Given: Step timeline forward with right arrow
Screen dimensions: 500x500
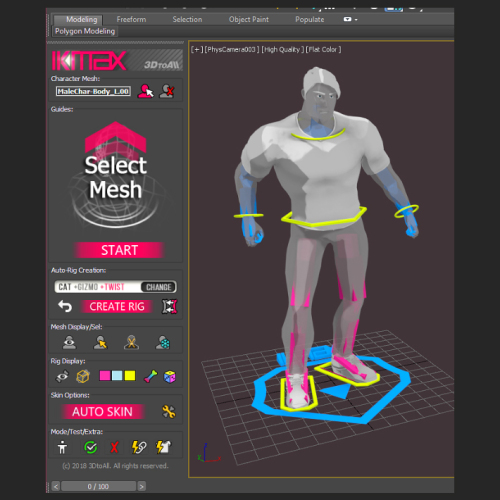Looking at the screenshot, I should pyautogui.click(x=142, y=487).
